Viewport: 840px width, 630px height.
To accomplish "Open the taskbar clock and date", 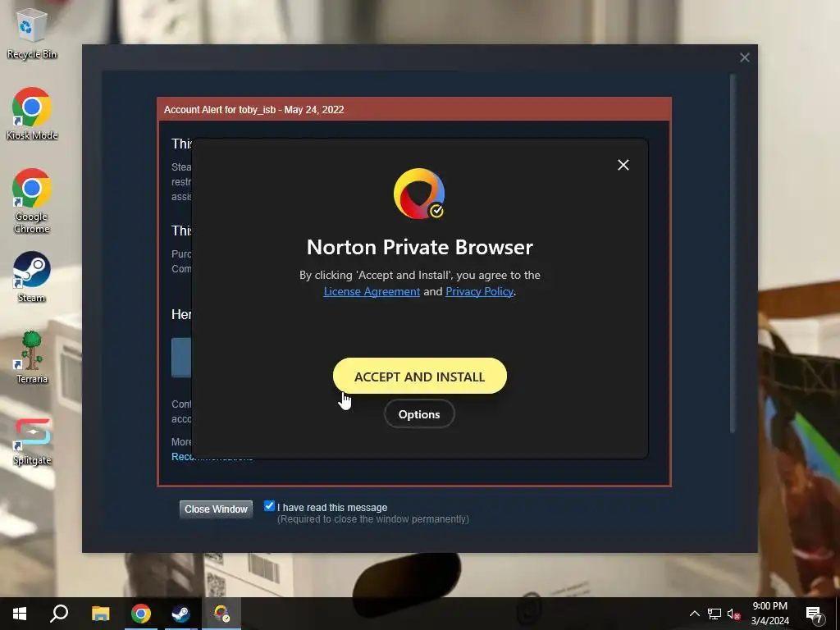I will [769, 614].
